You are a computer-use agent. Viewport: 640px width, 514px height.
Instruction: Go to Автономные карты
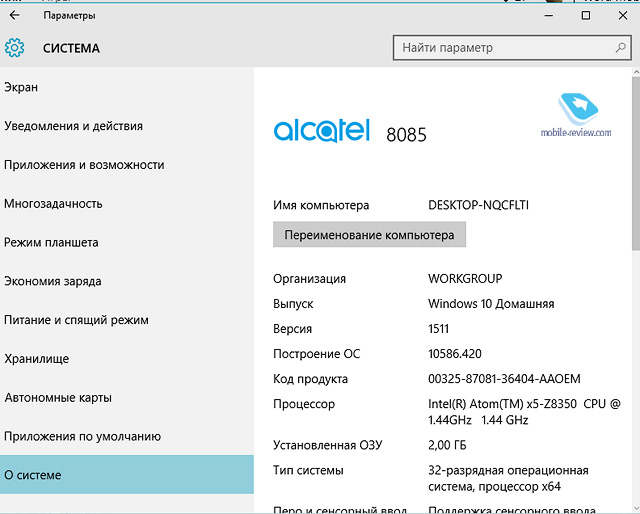(127, 398)
